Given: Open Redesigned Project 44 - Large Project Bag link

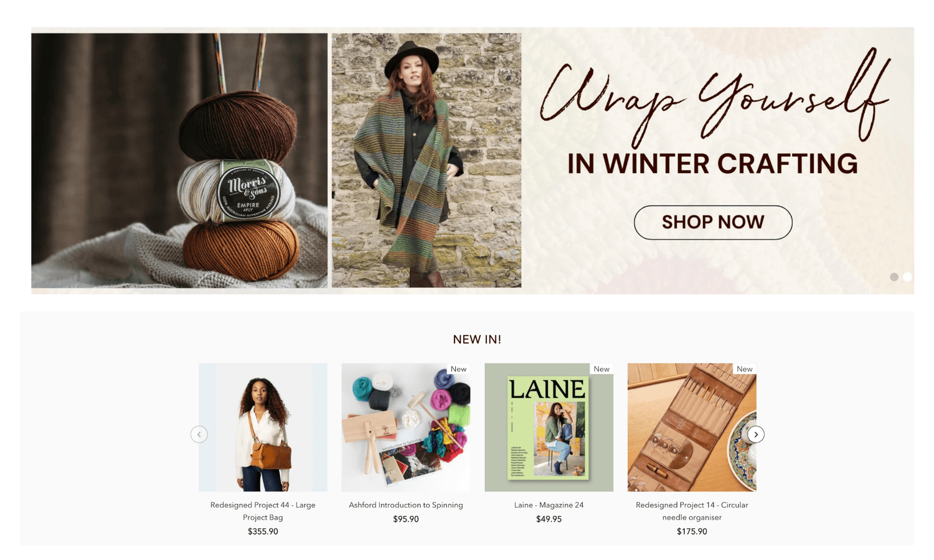Looking at the screenshot, I should pos(263,511).
